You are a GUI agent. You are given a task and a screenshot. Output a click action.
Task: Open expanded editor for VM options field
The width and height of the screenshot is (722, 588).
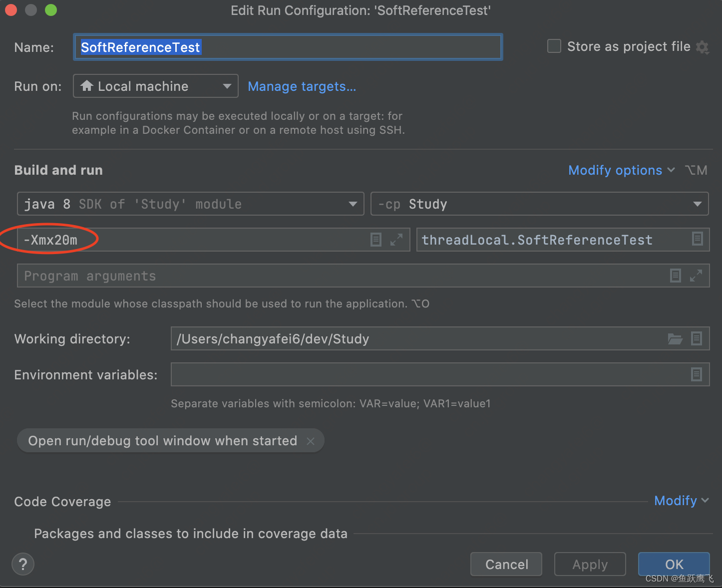375,240
